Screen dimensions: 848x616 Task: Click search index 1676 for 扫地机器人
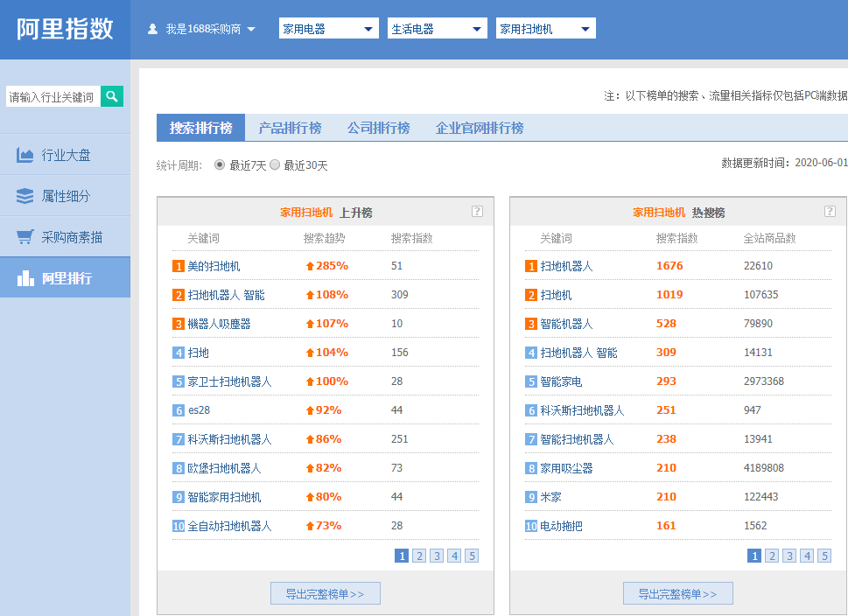669,265
